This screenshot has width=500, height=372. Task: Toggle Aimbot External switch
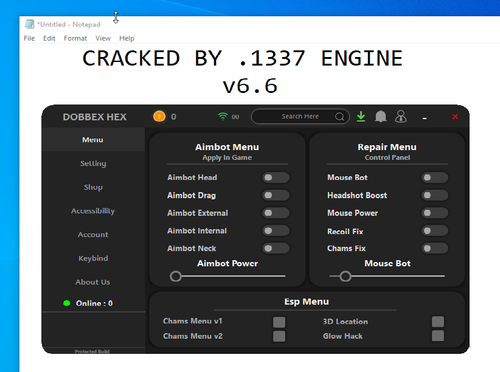[x=276, y=213]
